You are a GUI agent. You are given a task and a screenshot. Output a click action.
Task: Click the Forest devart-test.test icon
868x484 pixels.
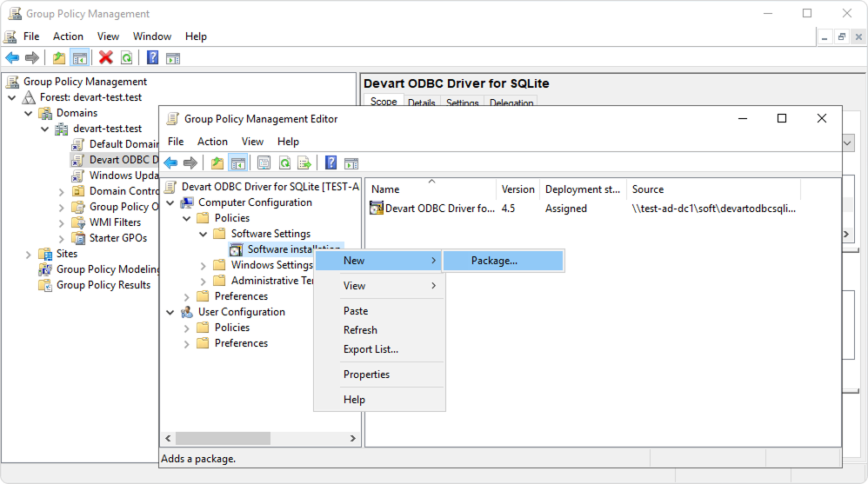click(x=29, y=97)
